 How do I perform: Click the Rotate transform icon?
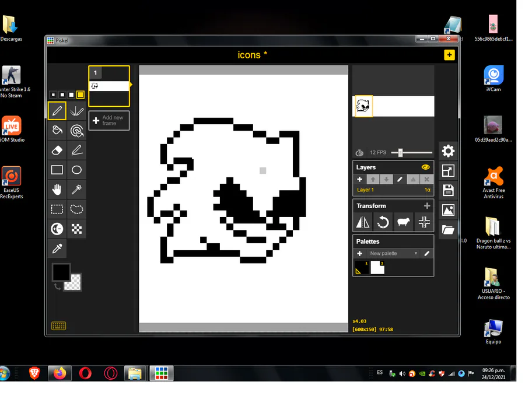pos(383,222)
